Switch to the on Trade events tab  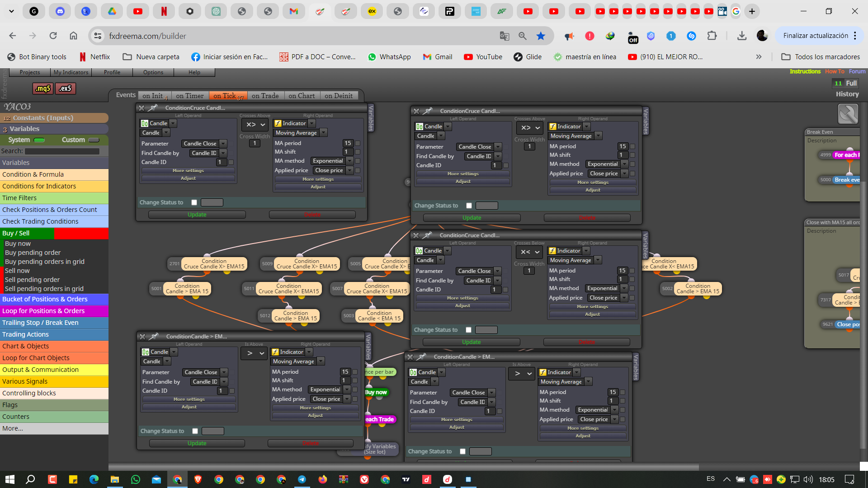265,96
